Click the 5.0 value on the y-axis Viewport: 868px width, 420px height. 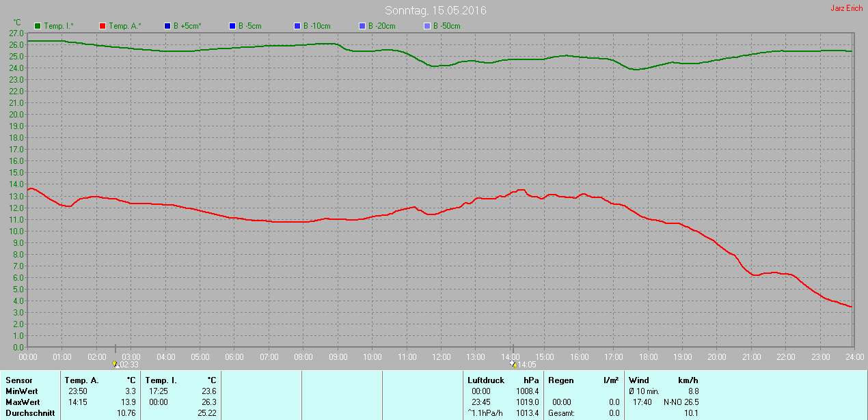coord(19,289)
